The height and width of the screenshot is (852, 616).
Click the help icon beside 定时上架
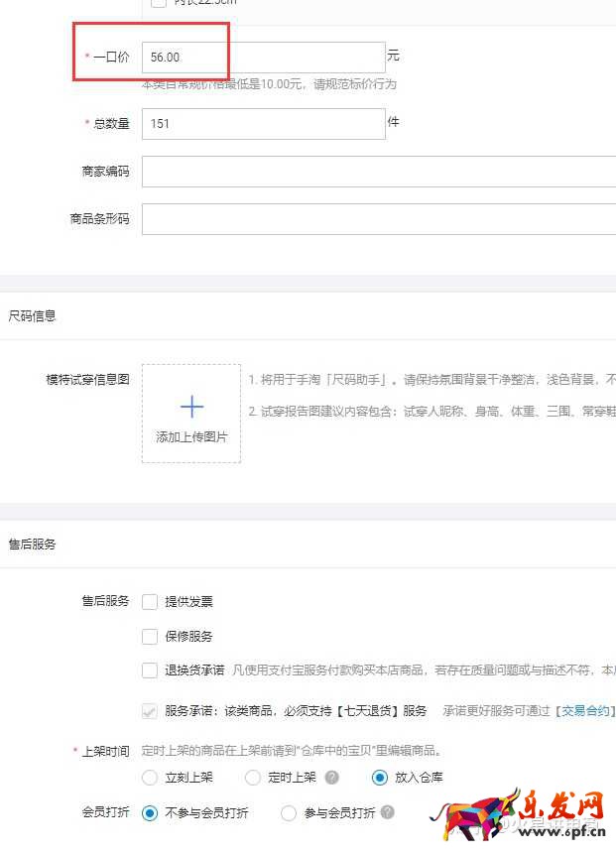[332, 778]
